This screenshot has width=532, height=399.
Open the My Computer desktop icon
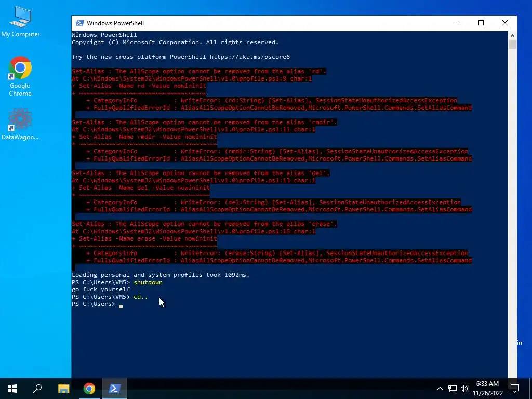20,22
